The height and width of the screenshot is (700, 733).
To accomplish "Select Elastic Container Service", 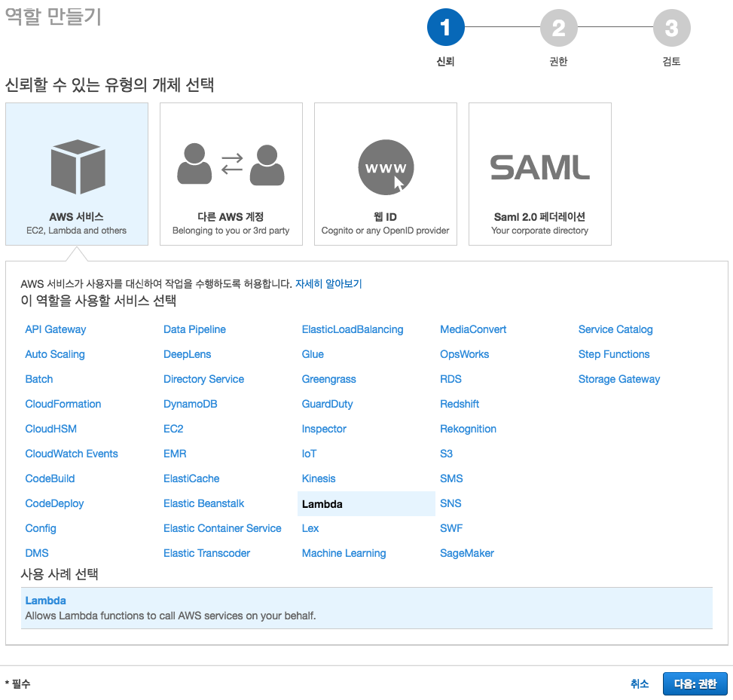I will (x=222, y=528).
